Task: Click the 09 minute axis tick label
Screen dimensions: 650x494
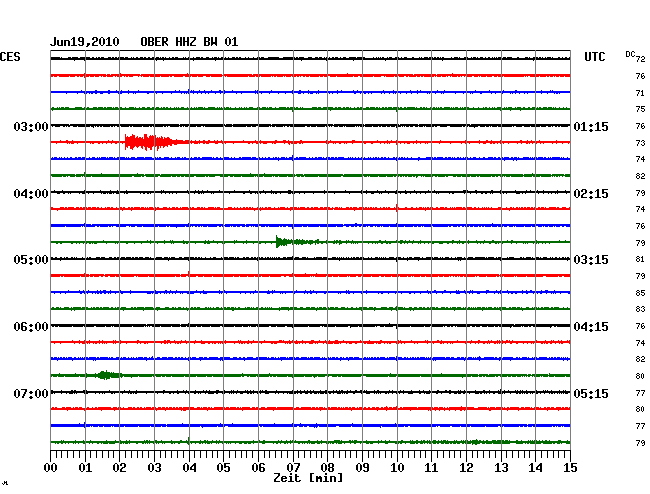Action: (x=362, y=468)
